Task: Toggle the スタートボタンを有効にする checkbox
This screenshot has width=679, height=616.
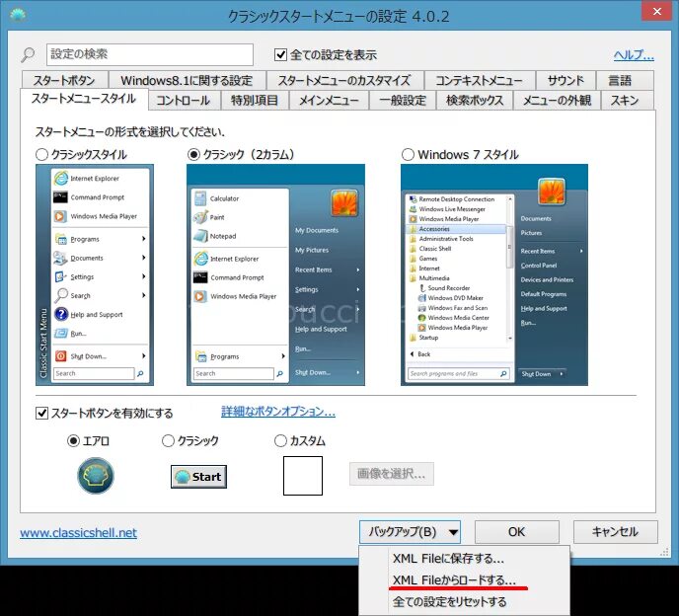Action: coord(41,413)
